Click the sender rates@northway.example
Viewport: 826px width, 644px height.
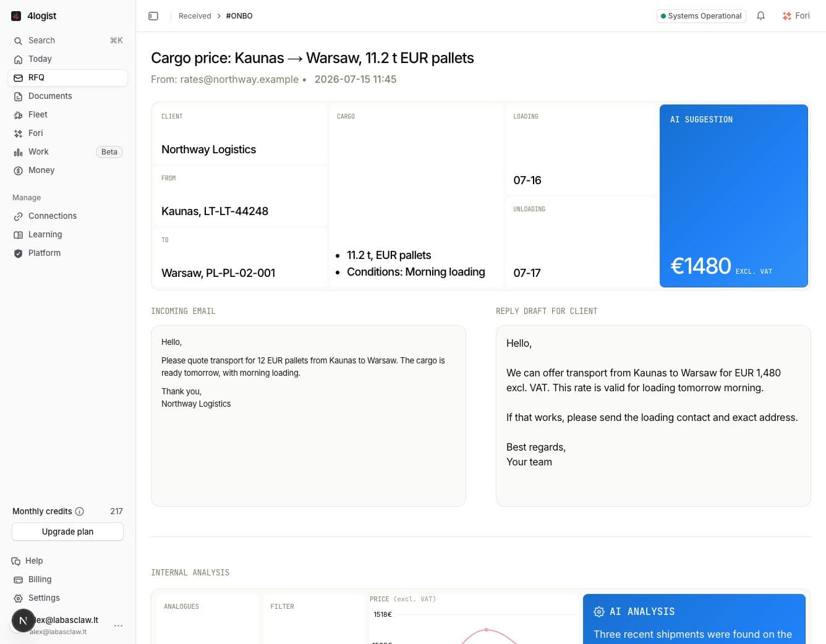(x=239, y=79)
